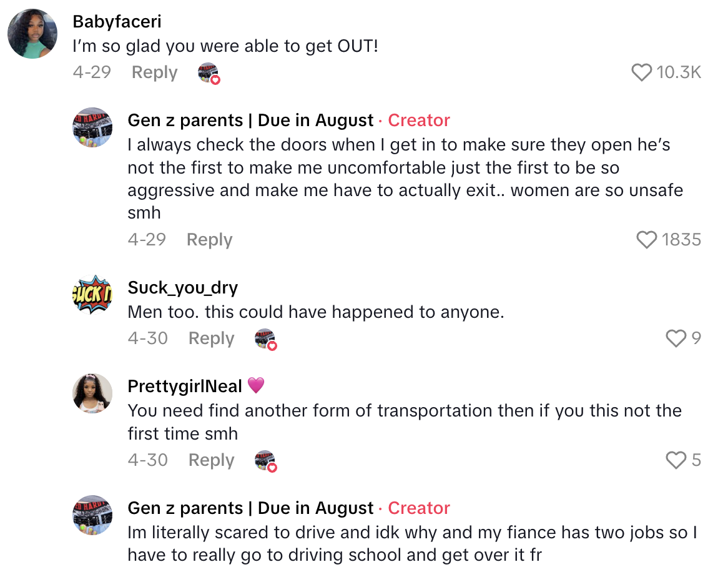The image size is (728, 572).
Task: Open the Suck_you_dry username link
Action: (182, 287)
